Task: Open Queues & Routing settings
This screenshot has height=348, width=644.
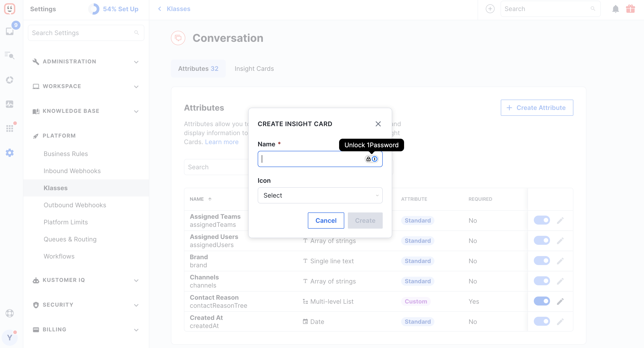Action: (x=70, y=239)
